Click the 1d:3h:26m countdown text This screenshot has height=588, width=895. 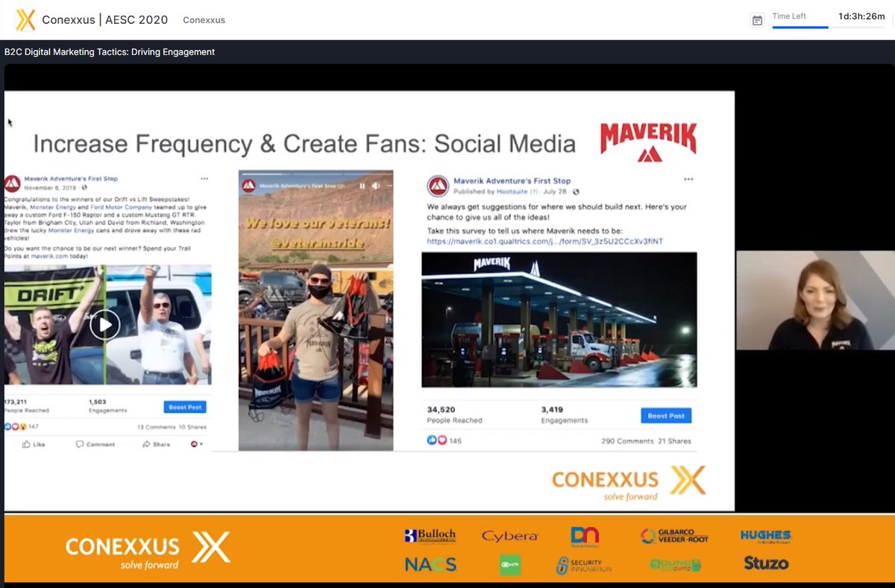click(861, 16)
